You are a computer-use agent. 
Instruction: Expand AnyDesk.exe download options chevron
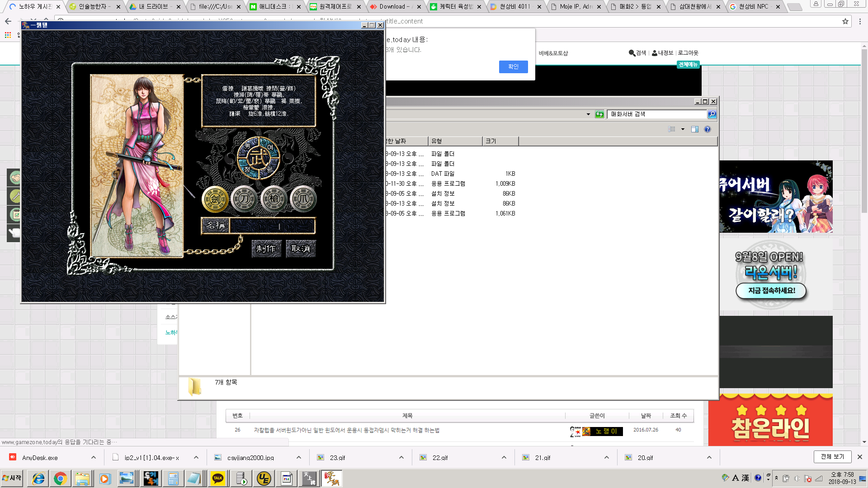pos(94,457)
